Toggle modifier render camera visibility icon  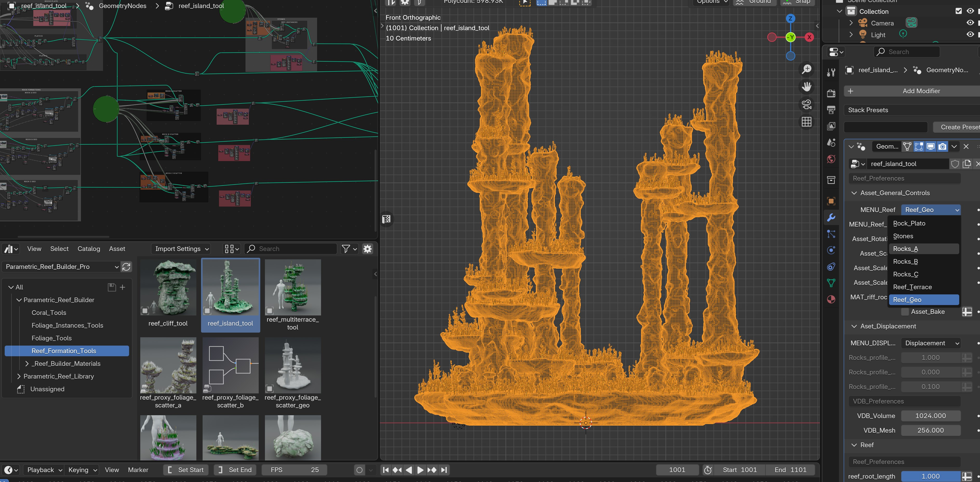click(942, 147)
